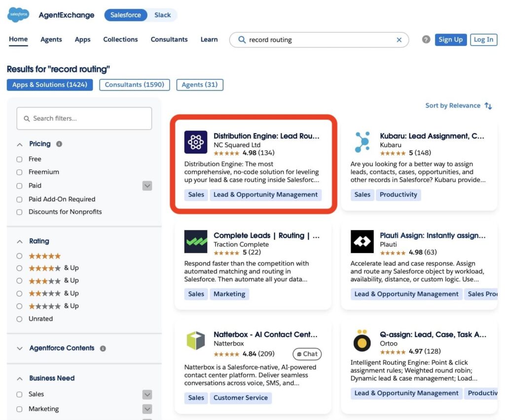
Task: Click the Kubaru star rating
Action: click(393, 153)
